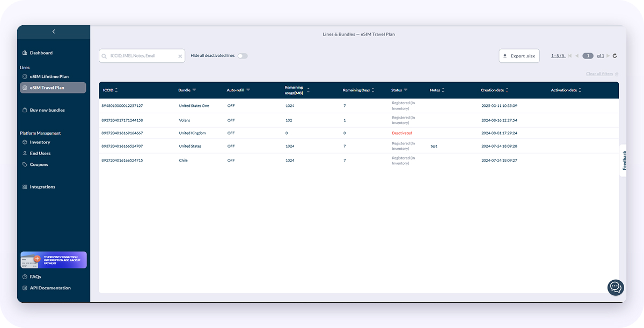Sort by ICCID column arrows
The height and width of the screenshot is (328, 644).
pos(116,90)
